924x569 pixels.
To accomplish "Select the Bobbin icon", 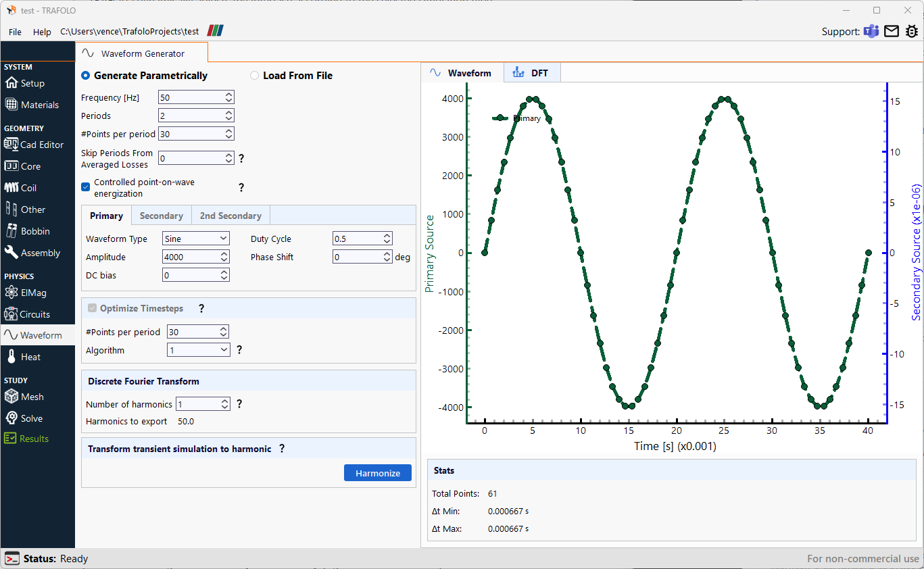I will 11,231.
